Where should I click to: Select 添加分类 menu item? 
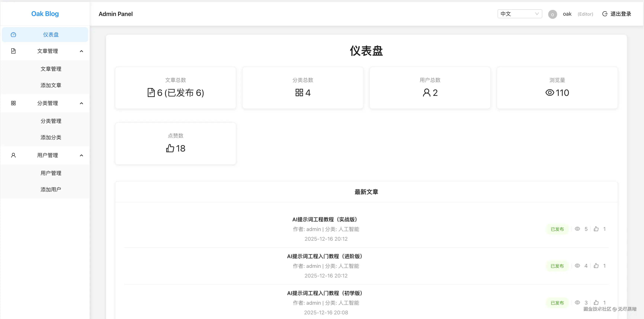[x=51, y=137]
